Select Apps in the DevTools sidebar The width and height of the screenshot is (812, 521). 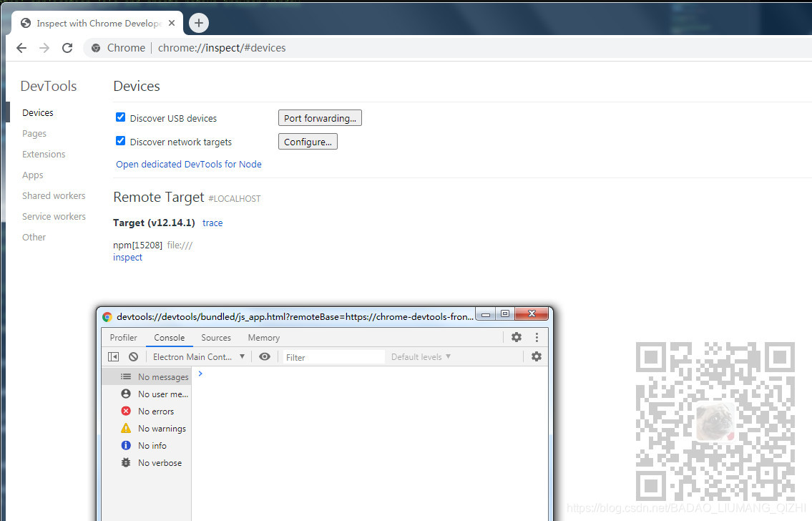tap(33, 175)
